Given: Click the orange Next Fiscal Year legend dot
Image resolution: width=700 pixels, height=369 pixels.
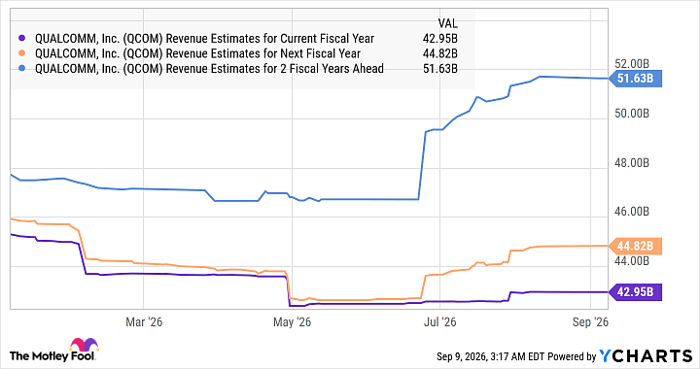Looking at the screenshot, I should 22,54.
